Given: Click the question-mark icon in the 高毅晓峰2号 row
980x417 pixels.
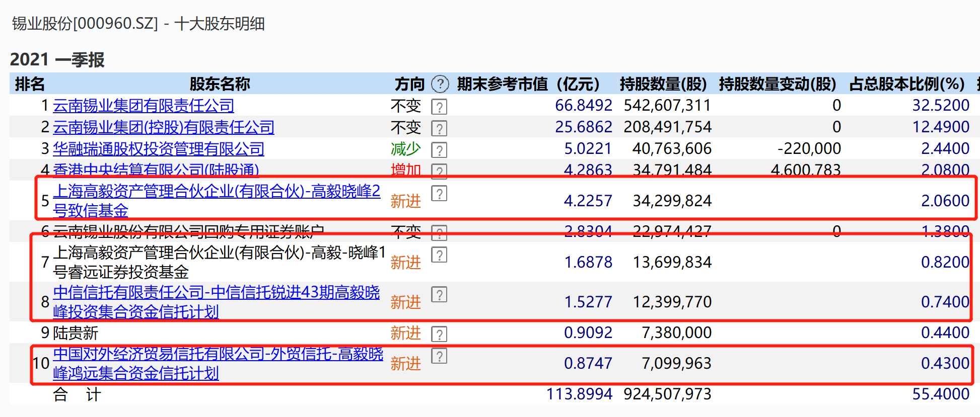Looking at the screenshot, I should coord(439,194).
